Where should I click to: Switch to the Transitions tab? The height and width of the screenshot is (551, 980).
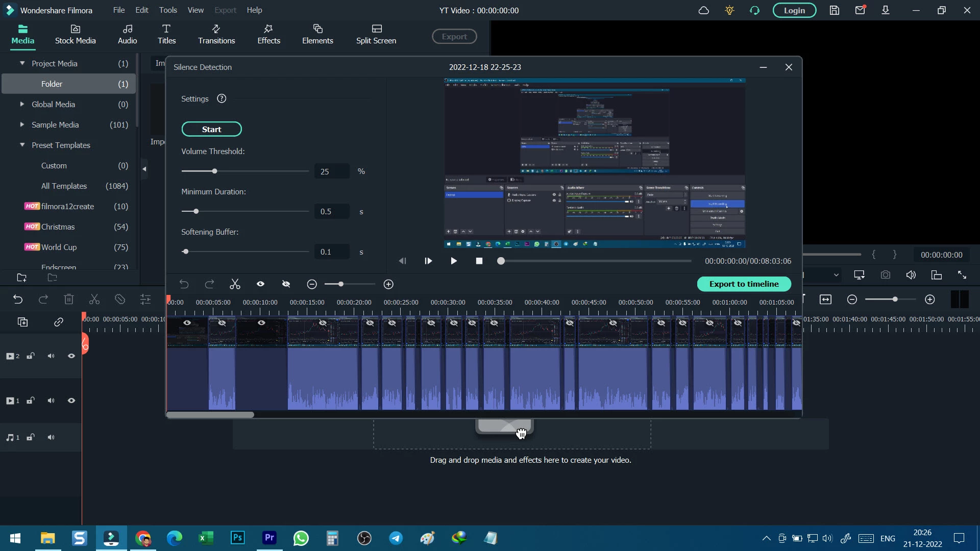(216, 34)
